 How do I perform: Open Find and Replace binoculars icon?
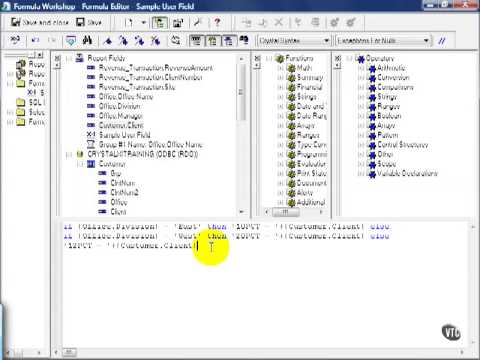pyautogui.click(x=87, y=40)
